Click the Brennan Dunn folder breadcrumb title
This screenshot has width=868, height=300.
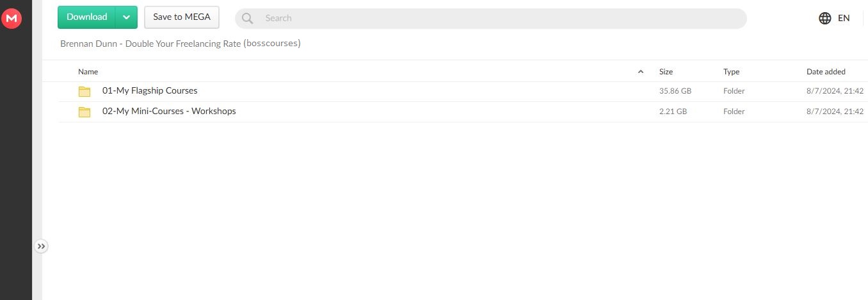(x=181, y=44)
